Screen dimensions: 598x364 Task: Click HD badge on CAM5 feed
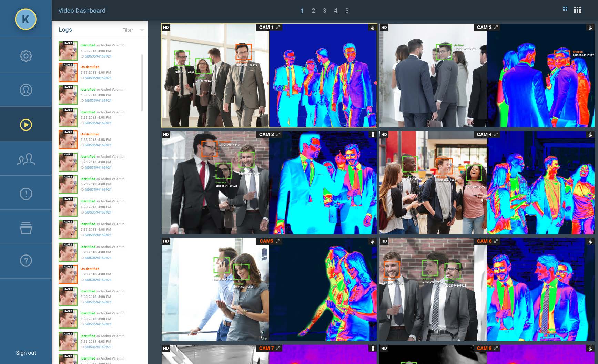click(x=166, y=241)
